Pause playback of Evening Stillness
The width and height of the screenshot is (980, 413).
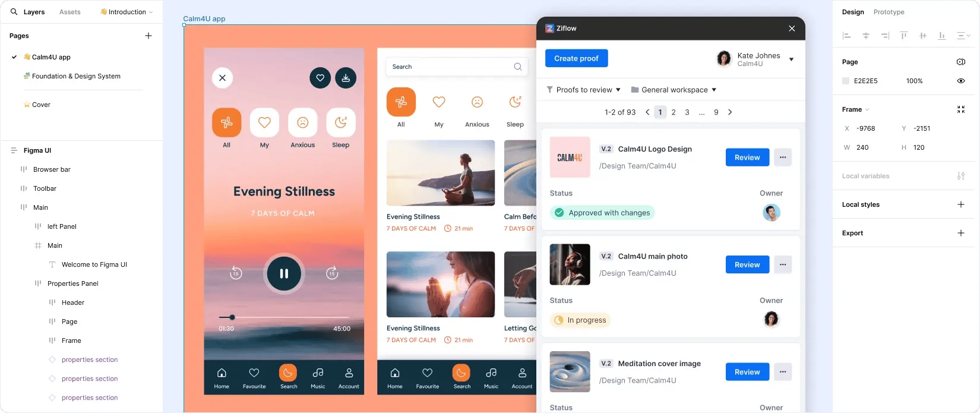[284, 273]
